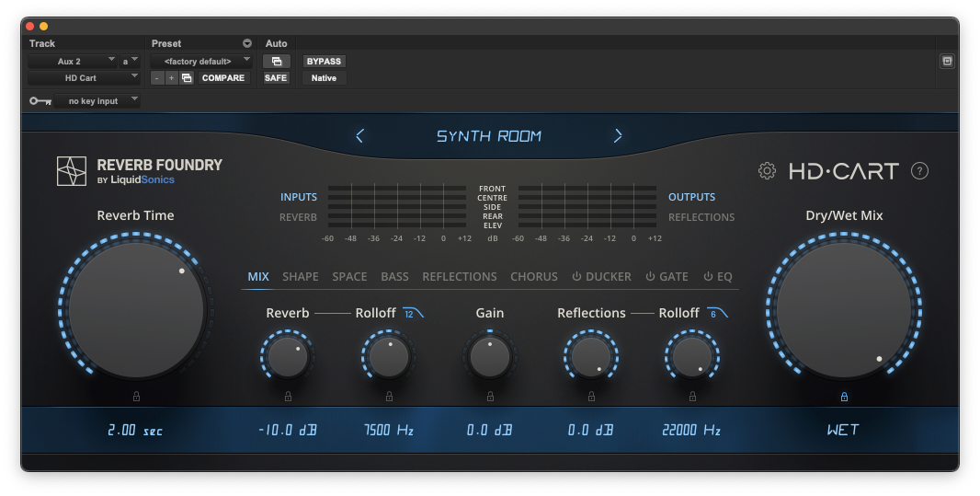Toggle the lock under Gain knob
This screenshot has width=980, height=496.
coord(490,396)
